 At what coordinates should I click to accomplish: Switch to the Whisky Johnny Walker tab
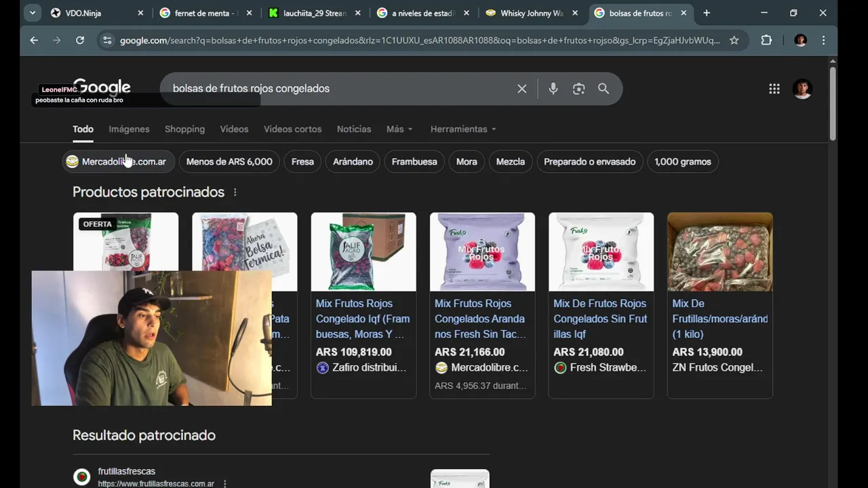tap(531, 13)
